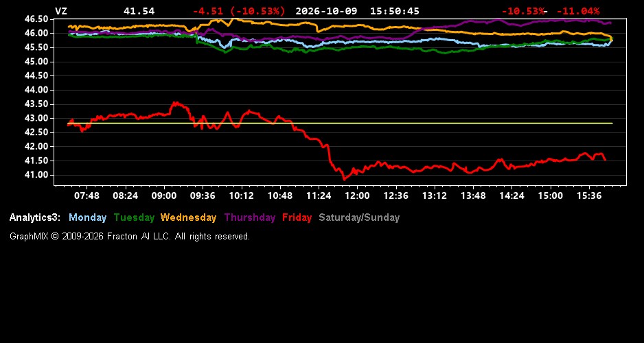Screen dimensions: 644x343
Task: Click the 42.50 y-axis label
Action: click(x=36, y=132)
